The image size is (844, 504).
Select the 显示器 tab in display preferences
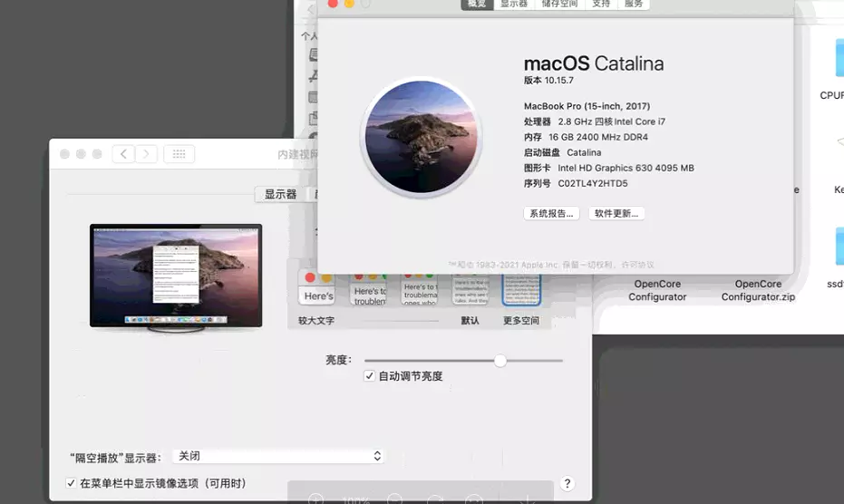(280, 194)
